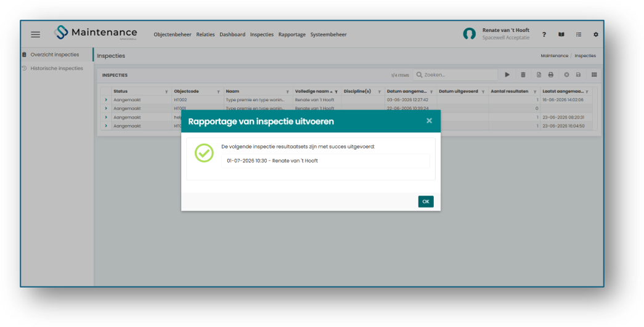The height and width of the screenshot is (327, 644).
Task: Focus the Zoeken search field
Action: pos(455,75)
